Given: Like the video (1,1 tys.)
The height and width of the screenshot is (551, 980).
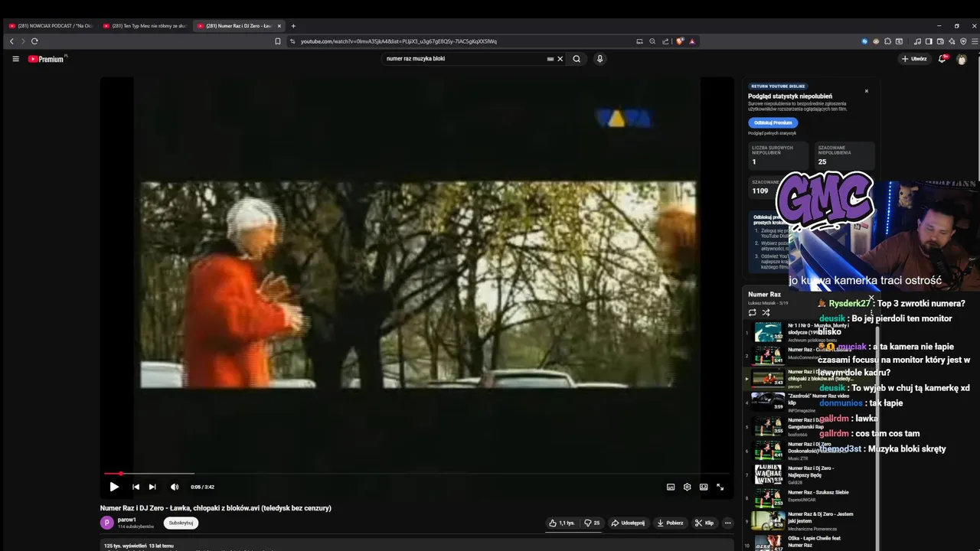Looking at the screenshot, I should [x=561, y=523].
